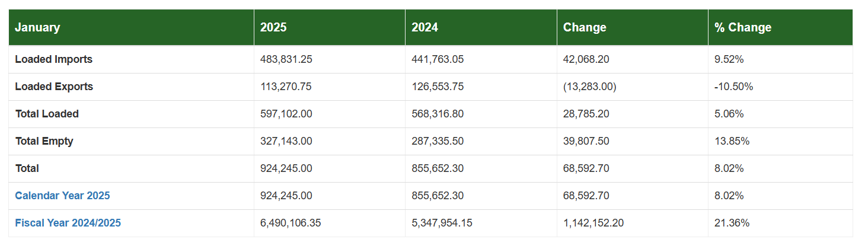Click the 2025 column header
The width and height of the screenshot is (868, 252).
tap(273, 27)
